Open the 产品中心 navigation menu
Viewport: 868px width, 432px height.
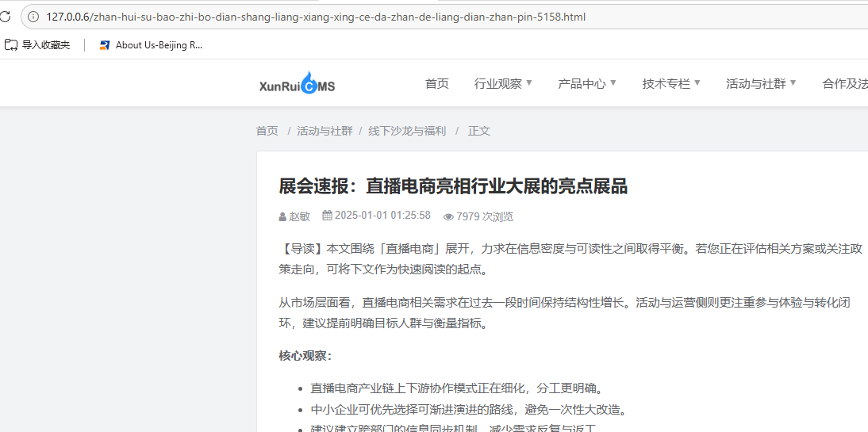click(x=582, y=83)
